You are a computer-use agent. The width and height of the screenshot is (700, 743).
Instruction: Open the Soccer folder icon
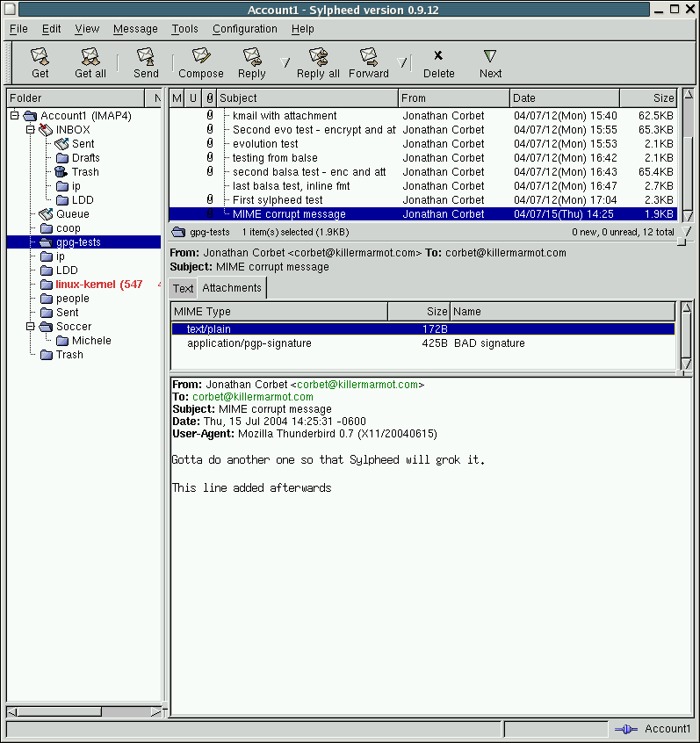[x=46, y=327]
